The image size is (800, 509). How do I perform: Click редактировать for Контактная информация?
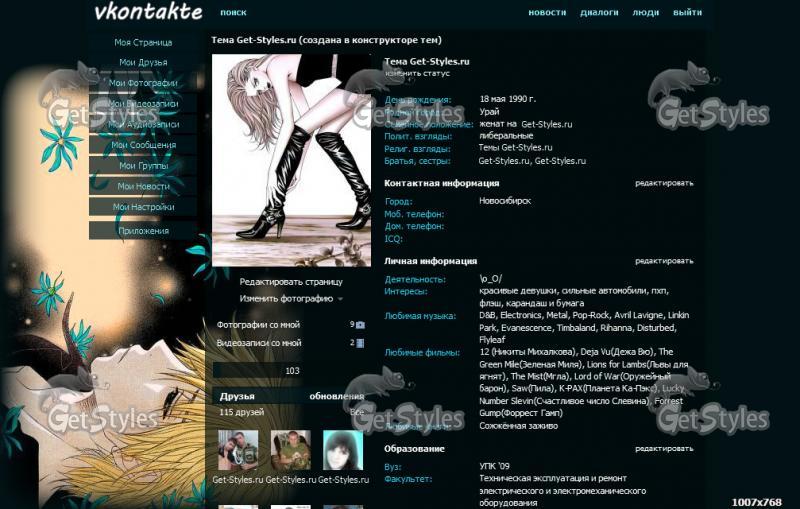tap(664, 183)
